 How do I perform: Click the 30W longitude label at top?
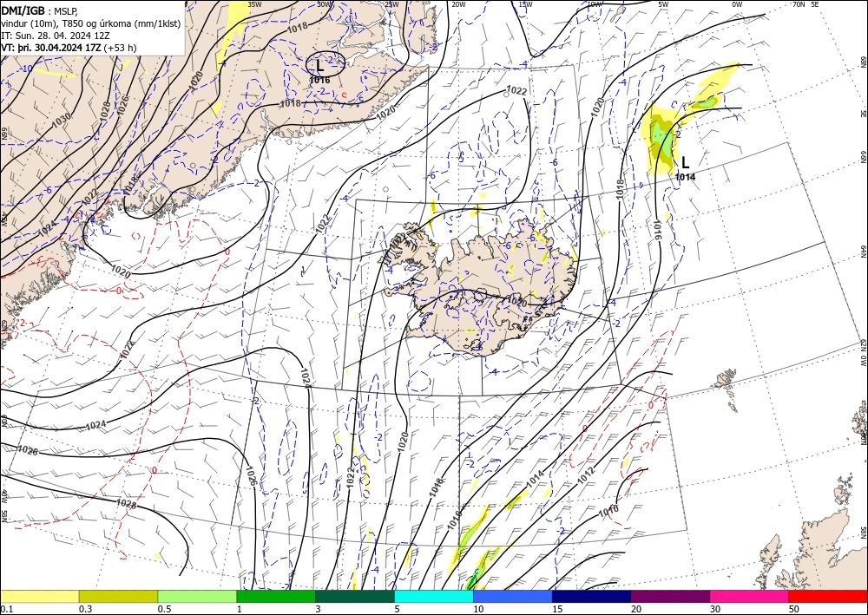pos(325,4)
